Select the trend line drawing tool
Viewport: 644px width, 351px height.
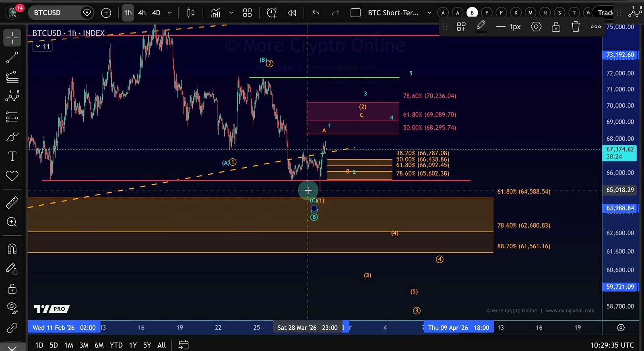[12, 58]
